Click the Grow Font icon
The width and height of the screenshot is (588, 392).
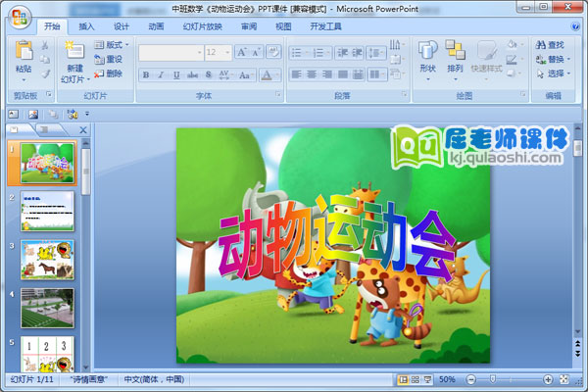click(242, 52)
